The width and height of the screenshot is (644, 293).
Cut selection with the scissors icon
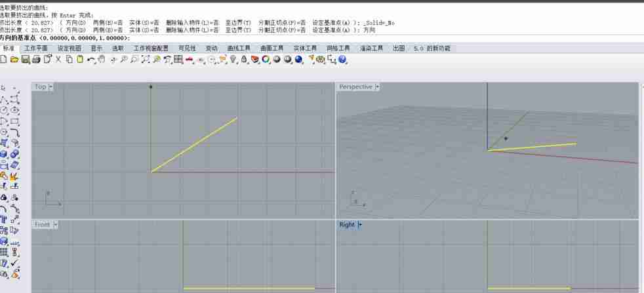(58, 60)
